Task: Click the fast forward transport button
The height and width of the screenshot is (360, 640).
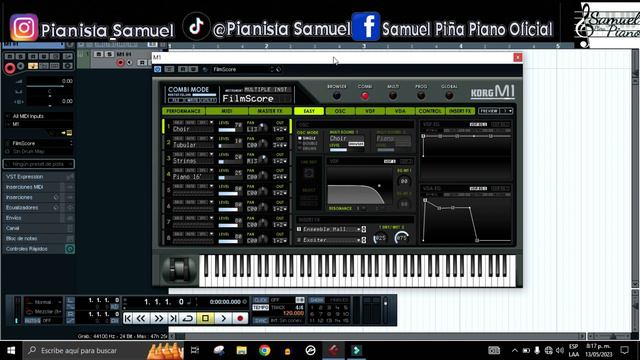Action: pyautogui.click(x=158, y=318)
